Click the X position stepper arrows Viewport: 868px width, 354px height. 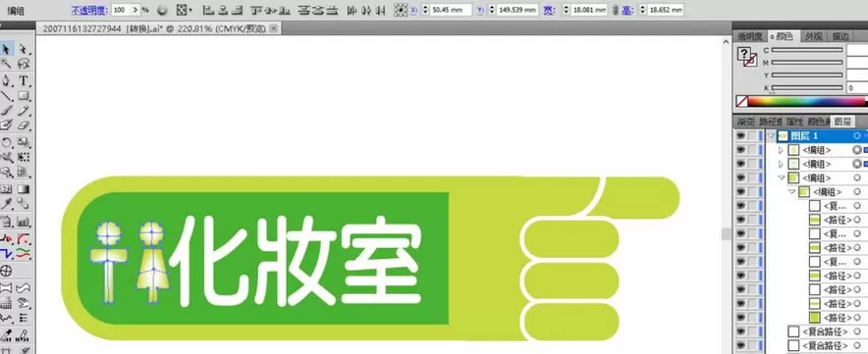pyautogui.click(x=425, y=10)
